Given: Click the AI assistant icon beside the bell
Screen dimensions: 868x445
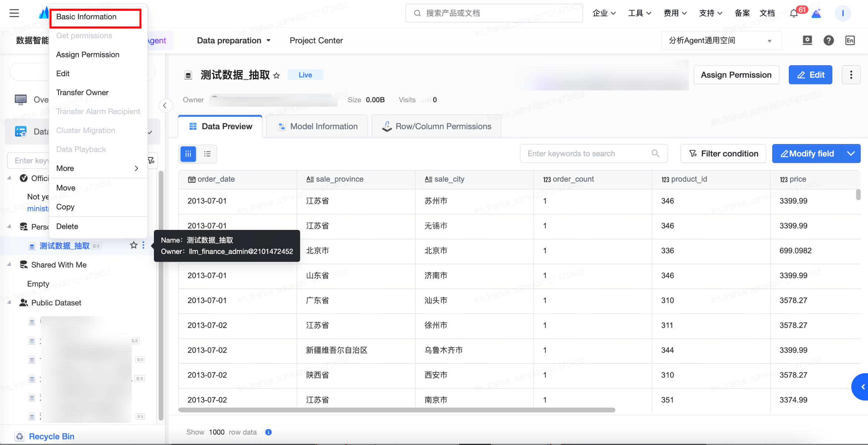Looking at the screenshot, I should (816, 14).
